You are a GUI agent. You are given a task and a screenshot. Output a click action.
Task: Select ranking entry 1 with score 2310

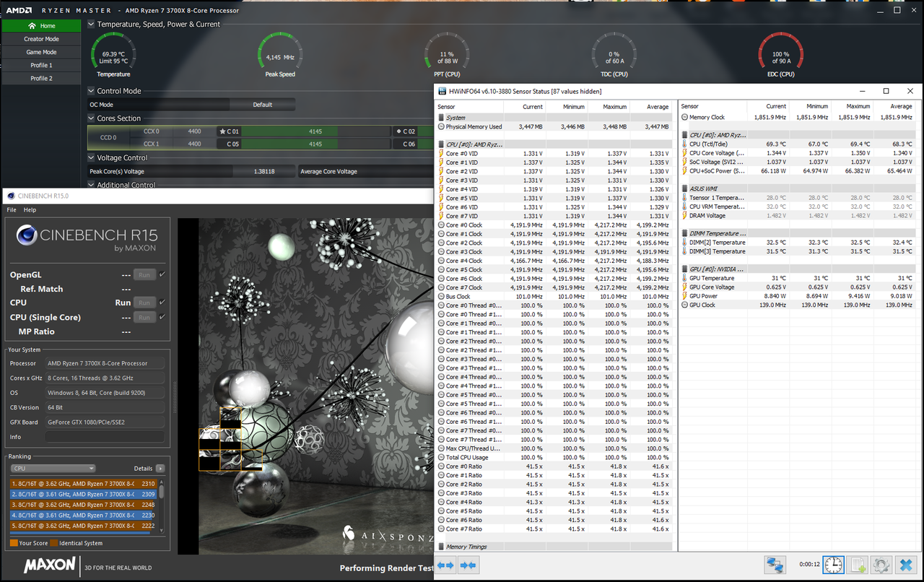84,484
